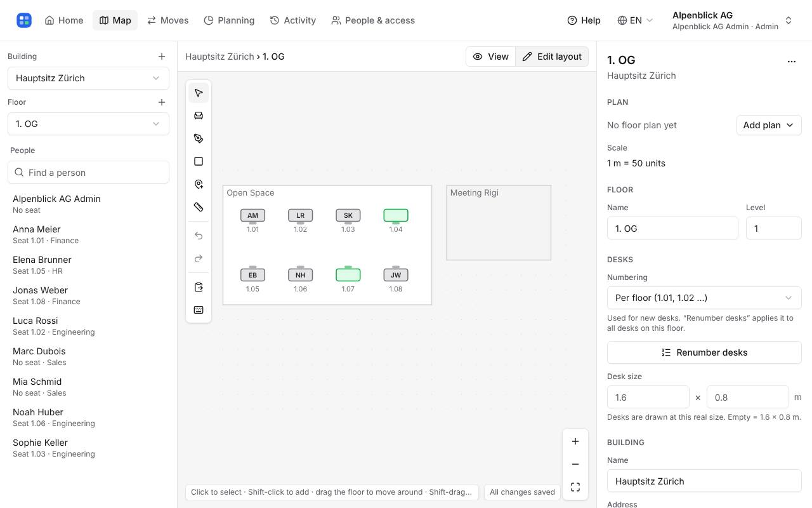
Task: Click the redo arrow in toolbar
Action: tap(199, 258)
